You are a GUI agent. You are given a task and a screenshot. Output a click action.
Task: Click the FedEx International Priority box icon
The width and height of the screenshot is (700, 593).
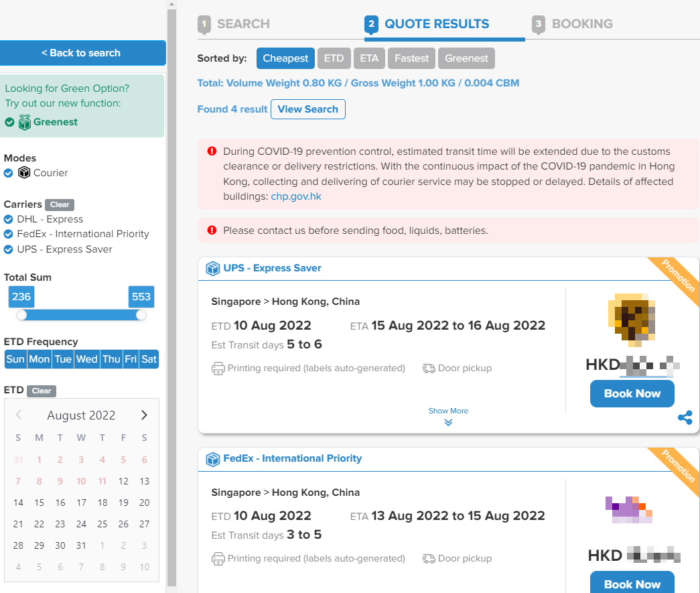click(213, 459)
